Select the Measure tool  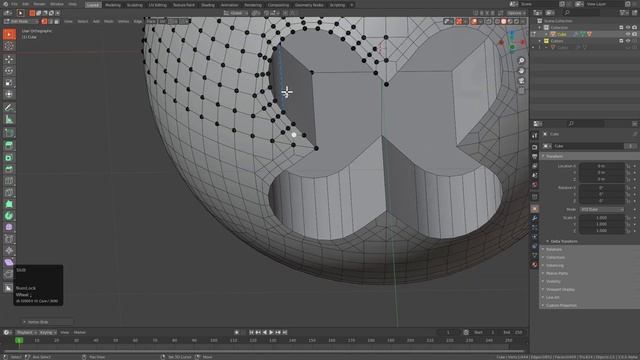(9, 120)
